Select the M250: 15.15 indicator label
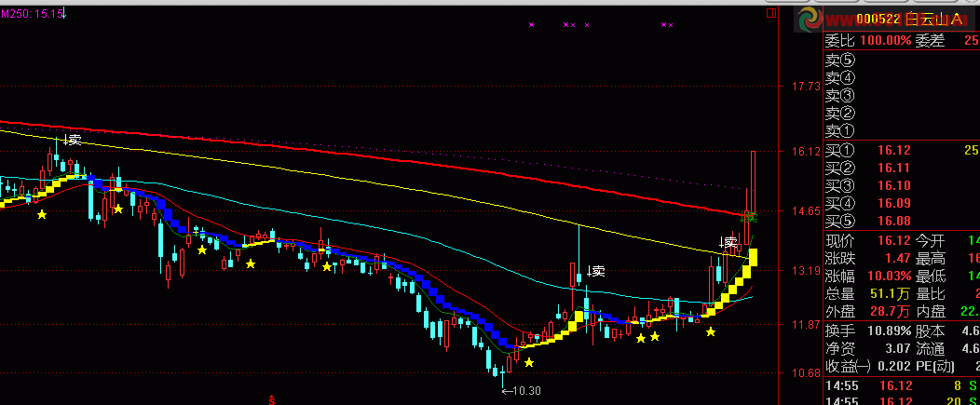 (x=32, y=14)
